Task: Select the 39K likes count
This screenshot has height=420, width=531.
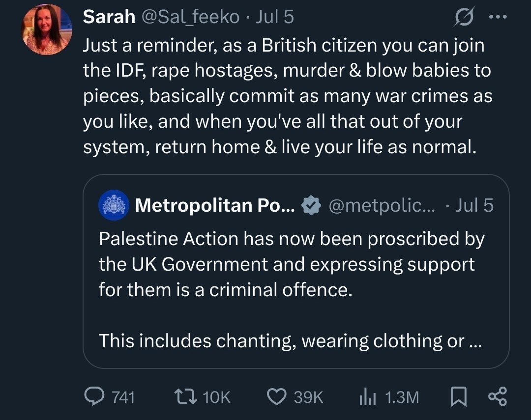Action: [308, 397]
